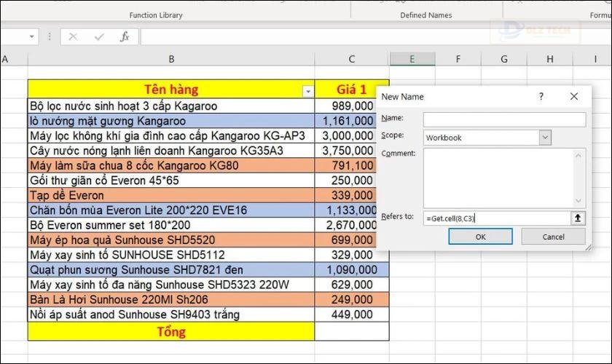Image resolution: width=612 pixels, height=364 pixels.
Task: Select price cell 1,090,000
Action: click(352, 269)
